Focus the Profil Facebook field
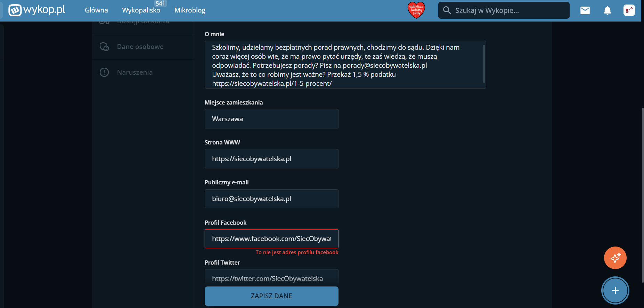644x308 pixels. (271, 239)
